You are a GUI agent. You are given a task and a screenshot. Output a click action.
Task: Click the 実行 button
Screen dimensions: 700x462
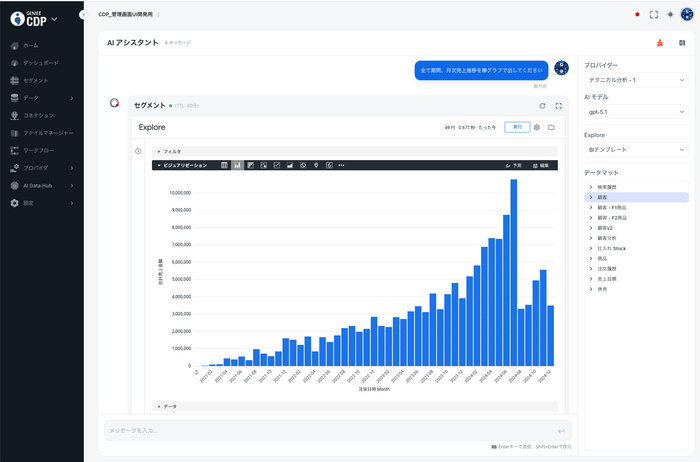[x=517, y=127]
